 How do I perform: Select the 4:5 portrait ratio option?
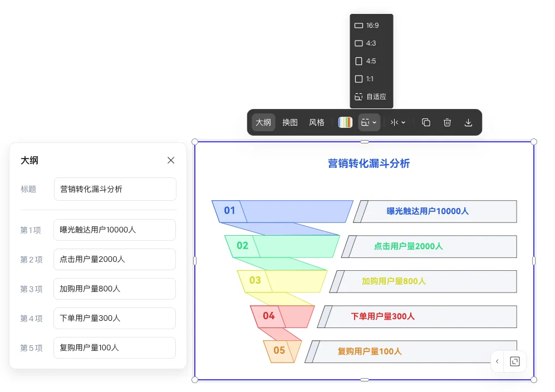[x=371, y=61]
